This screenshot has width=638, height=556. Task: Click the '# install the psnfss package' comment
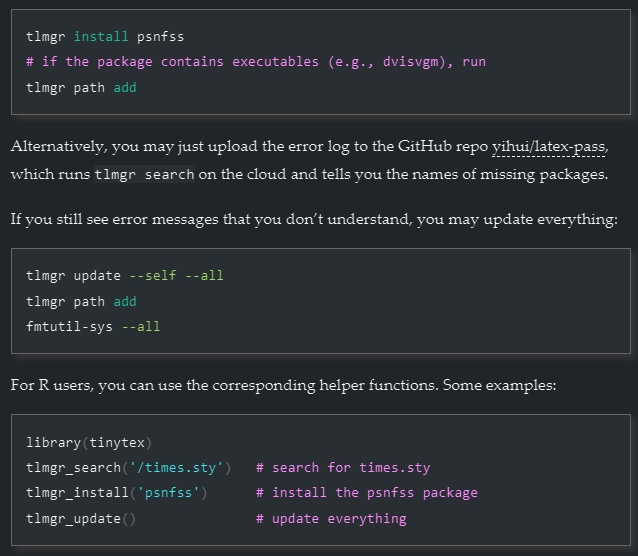tap(366, 493)
